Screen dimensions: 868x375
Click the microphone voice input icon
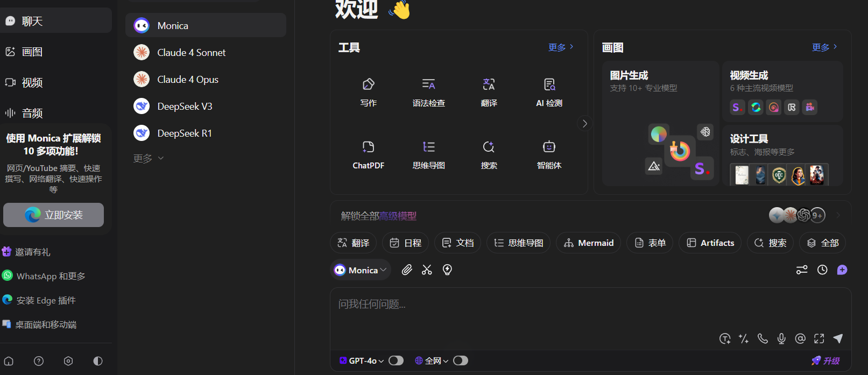point(781,338)
